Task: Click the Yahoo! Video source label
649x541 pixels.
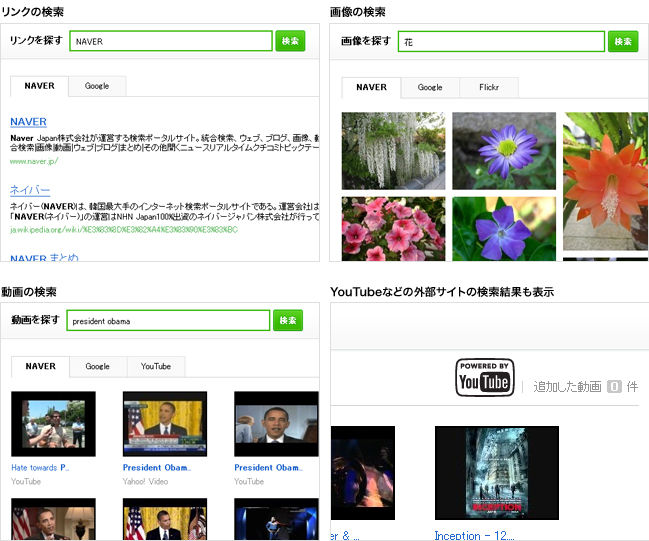Action: tap(145, 481)
